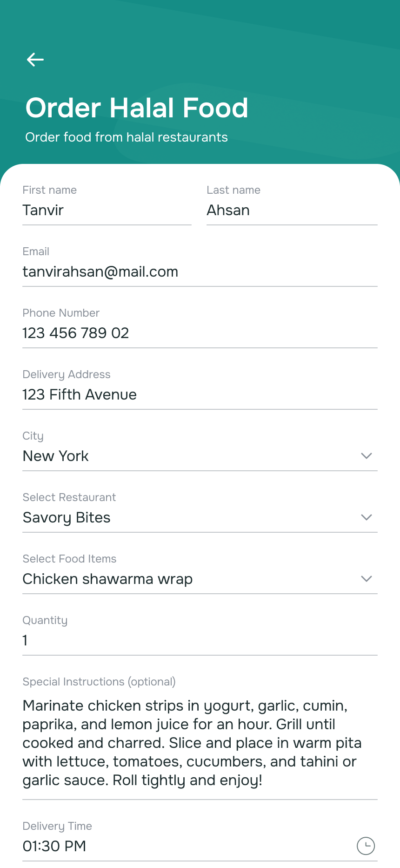
Task: Focus the Last name field with Ahsan
Action: pyautogui.click(x=292, y=210)
